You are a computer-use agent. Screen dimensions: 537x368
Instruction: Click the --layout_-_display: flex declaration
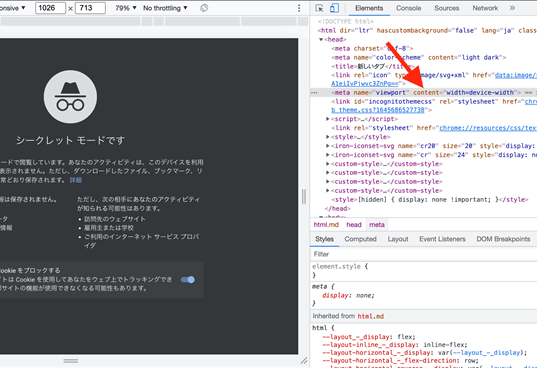coord(369,337)
